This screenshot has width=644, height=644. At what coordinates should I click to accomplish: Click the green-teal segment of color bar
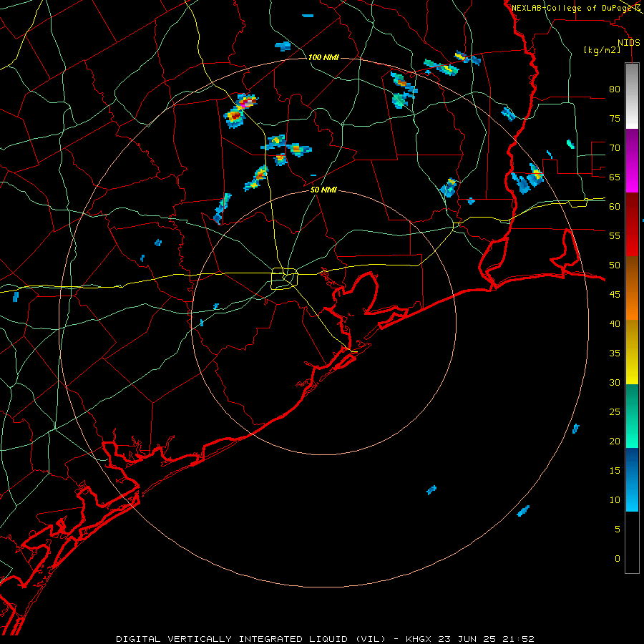tap(632, 416)
